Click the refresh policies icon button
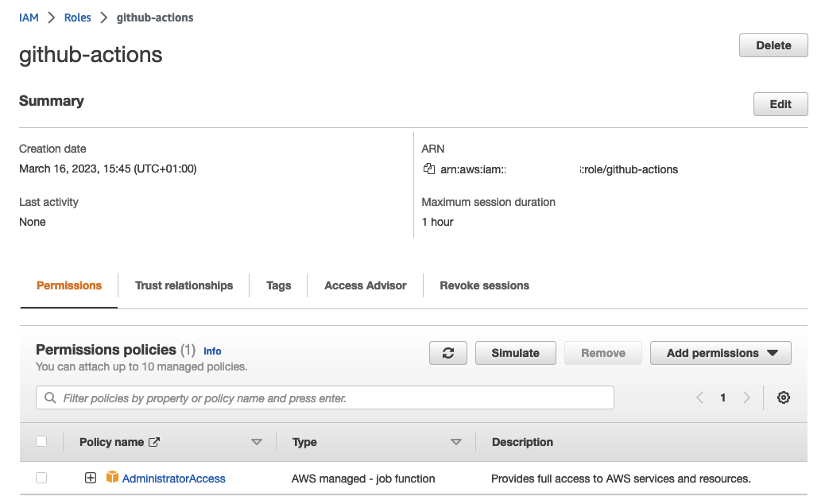Image resolution: width=825 pixels, height=504 pixels. [x=448, y=353]
